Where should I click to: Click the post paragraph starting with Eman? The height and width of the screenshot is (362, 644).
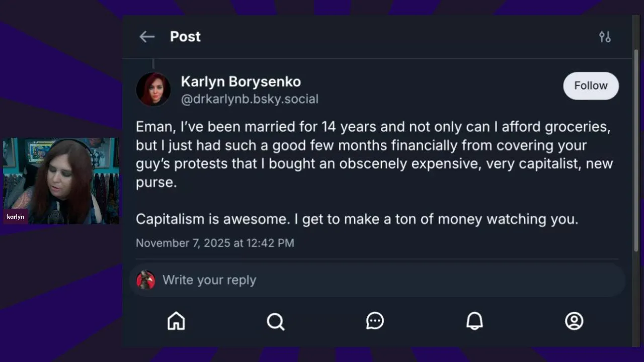pyautogui.click(x=372, y=154)
